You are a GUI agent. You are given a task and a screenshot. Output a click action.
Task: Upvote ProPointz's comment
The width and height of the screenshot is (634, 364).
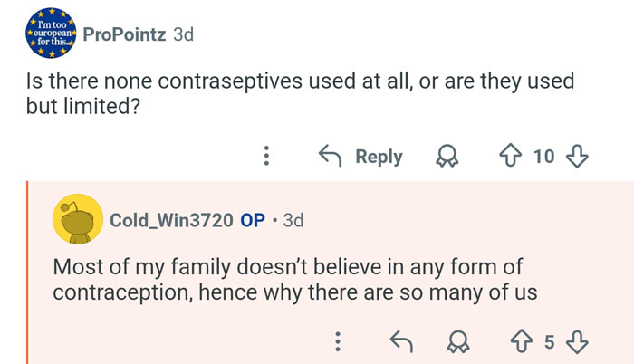[x=511, y=157]
